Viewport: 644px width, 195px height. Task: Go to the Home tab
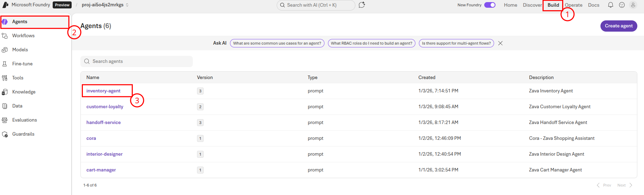(x=511, y=5)
